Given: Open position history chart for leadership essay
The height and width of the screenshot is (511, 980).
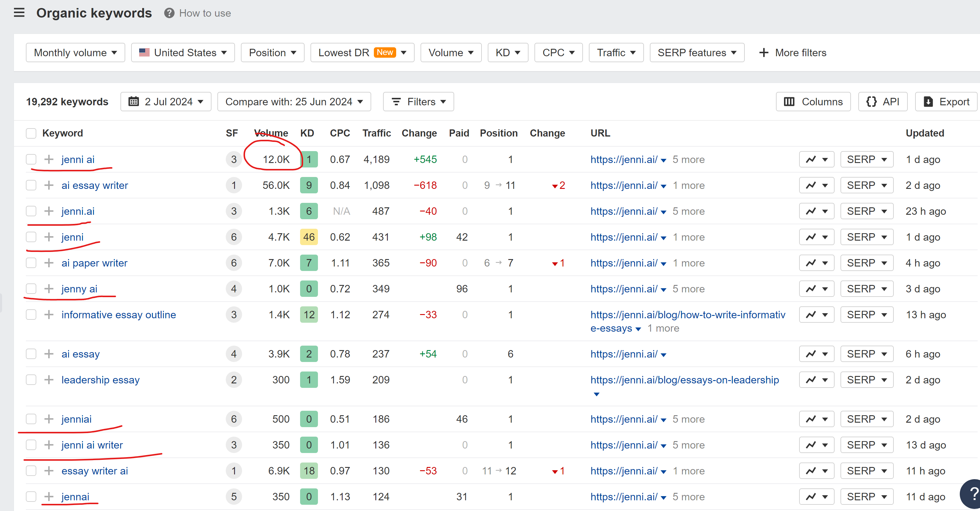Looking at the screenshot, I should coord(816,380).
